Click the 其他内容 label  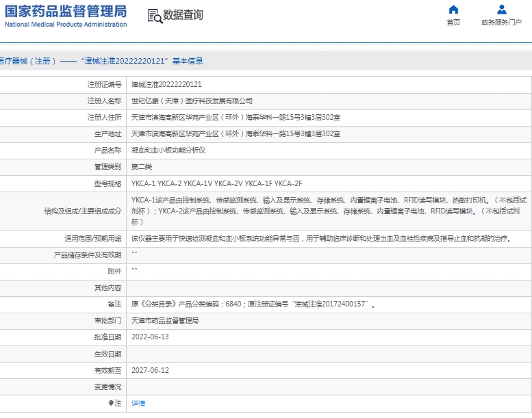(x=107, y=288)
